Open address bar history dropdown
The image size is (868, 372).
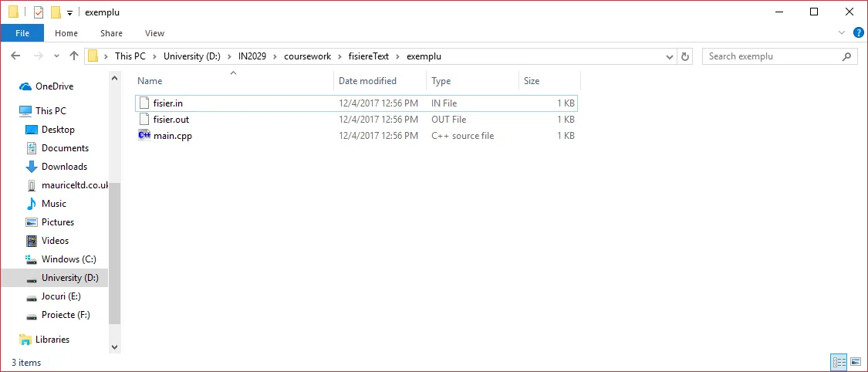coord(670,56)
